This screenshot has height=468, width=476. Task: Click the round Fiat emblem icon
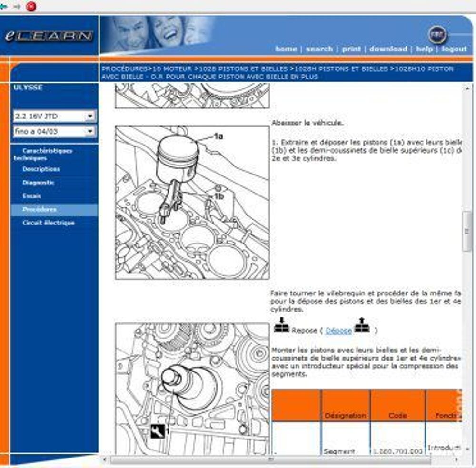437,35
